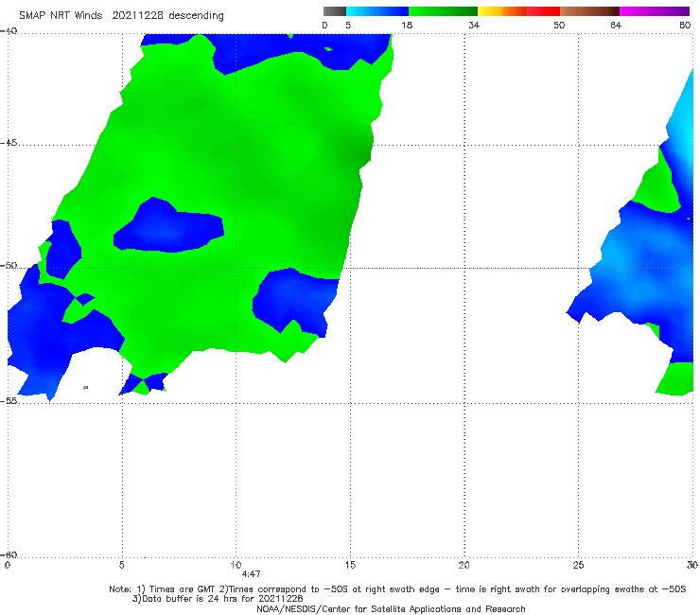
Task: Click the latitude label '-55'
Action: point(9,400)
